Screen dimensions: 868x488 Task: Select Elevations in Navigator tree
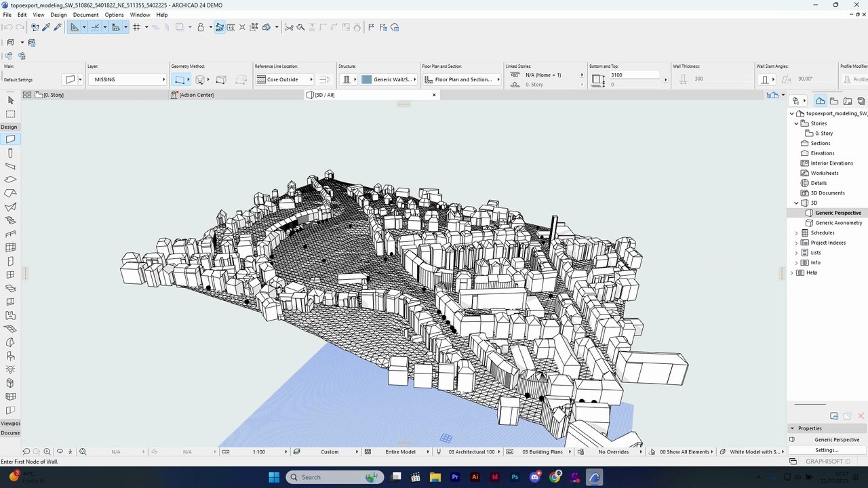coord(822,153)
